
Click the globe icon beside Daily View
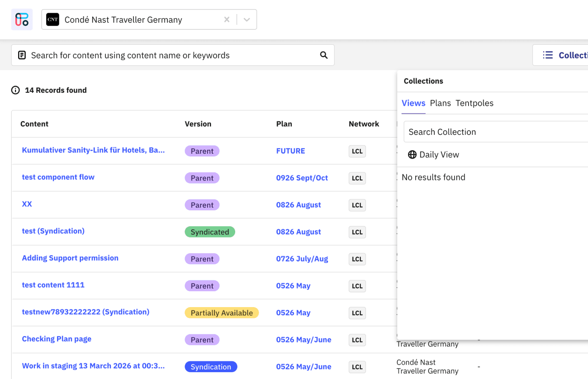click(412, 155)
